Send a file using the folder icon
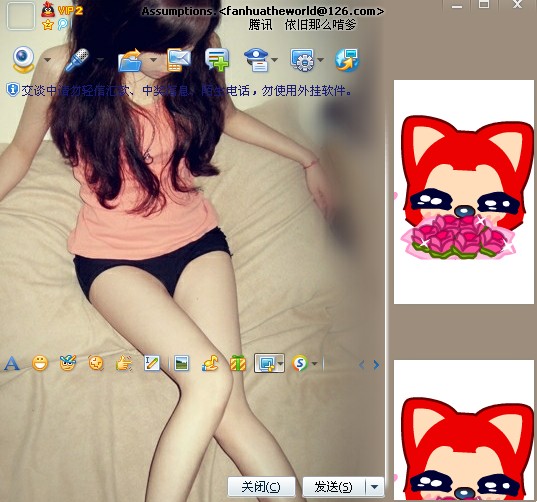This screenshot has width=537, height=502. [130, 60]
